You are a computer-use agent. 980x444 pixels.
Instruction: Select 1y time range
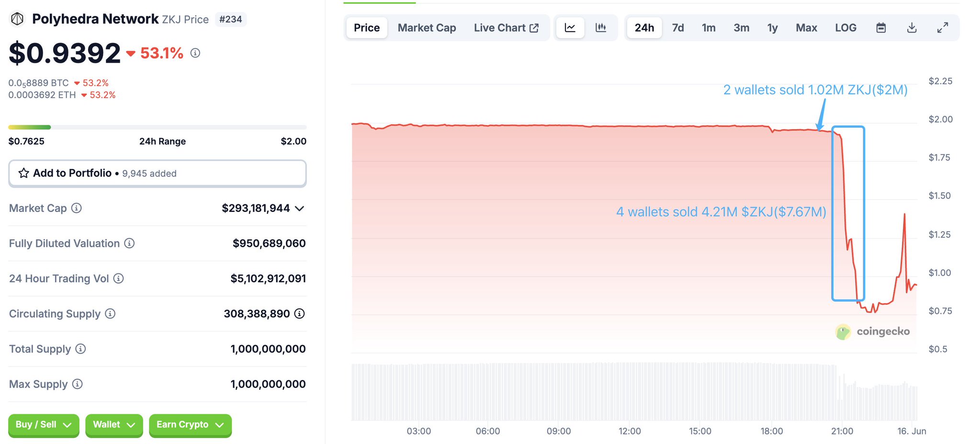click(x=772, y=28)
